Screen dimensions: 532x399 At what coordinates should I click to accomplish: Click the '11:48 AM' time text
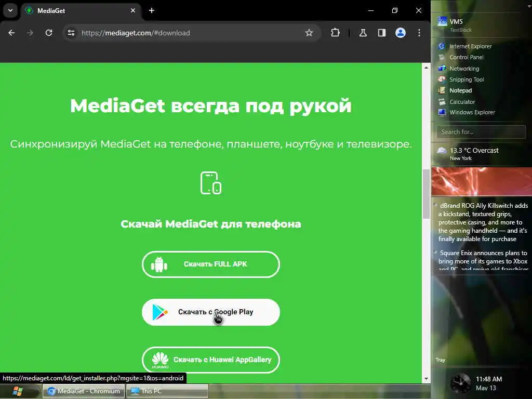tap(488, 379)
